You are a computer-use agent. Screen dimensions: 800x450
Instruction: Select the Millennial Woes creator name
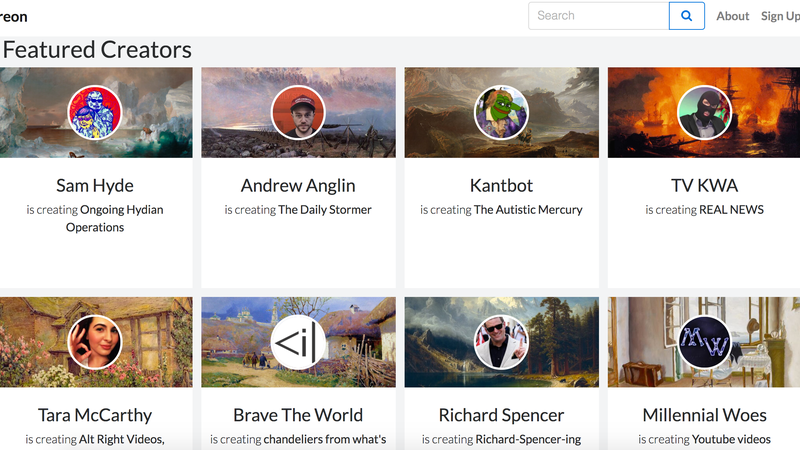(x=704, y=415)
